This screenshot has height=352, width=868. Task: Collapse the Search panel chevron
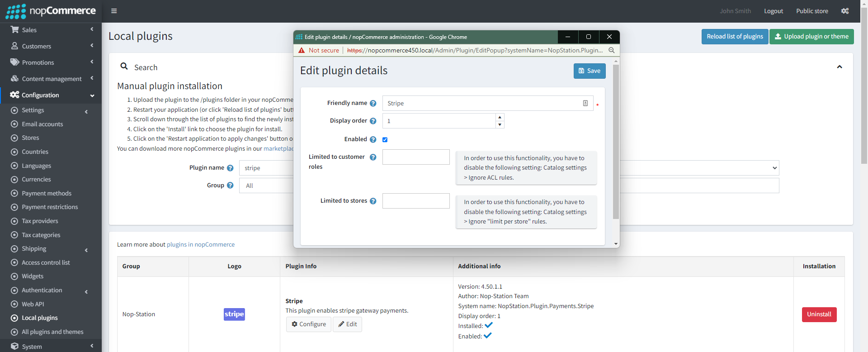coord(840,67)
